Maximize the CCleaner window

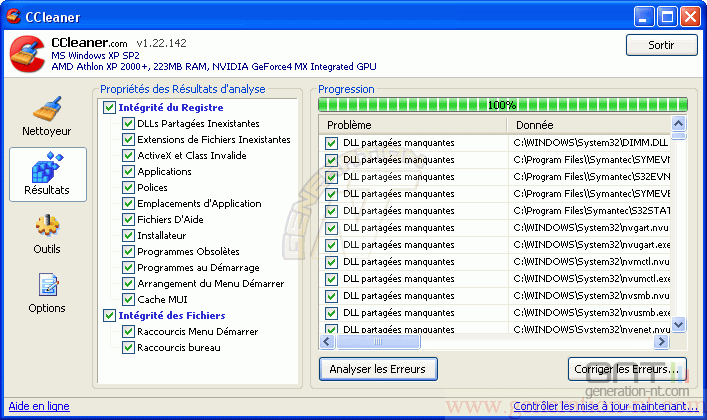667,17
